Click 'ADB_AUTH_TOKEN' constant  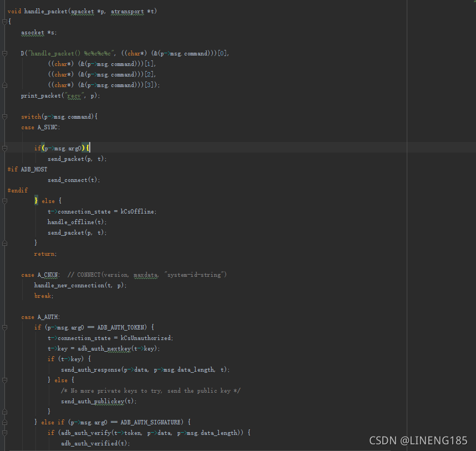point(120,327)
